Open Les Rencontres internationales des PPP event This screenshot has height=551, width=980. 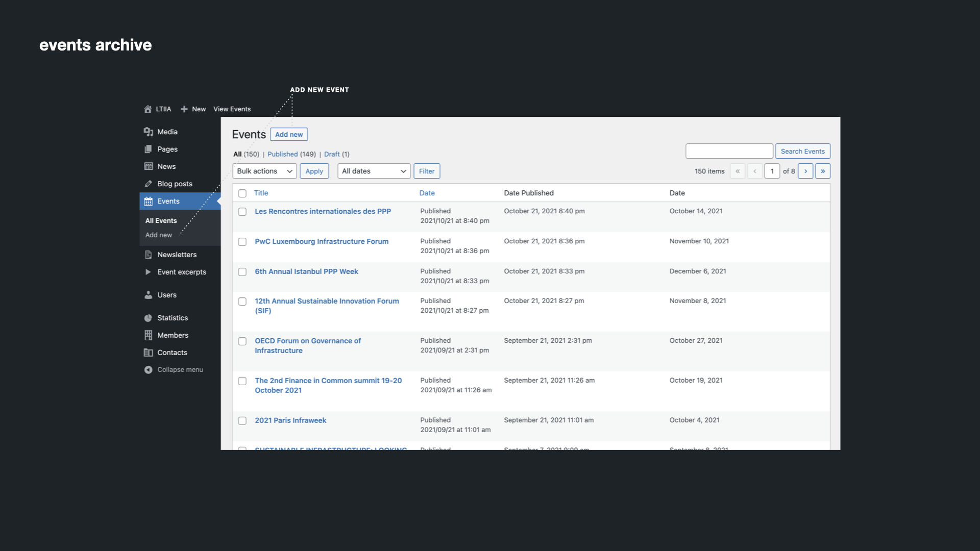click(323, 211)
